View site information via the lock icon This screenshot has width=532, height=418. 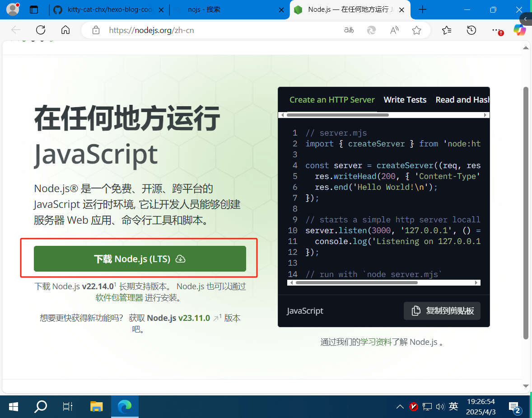(x=96, y=30)
